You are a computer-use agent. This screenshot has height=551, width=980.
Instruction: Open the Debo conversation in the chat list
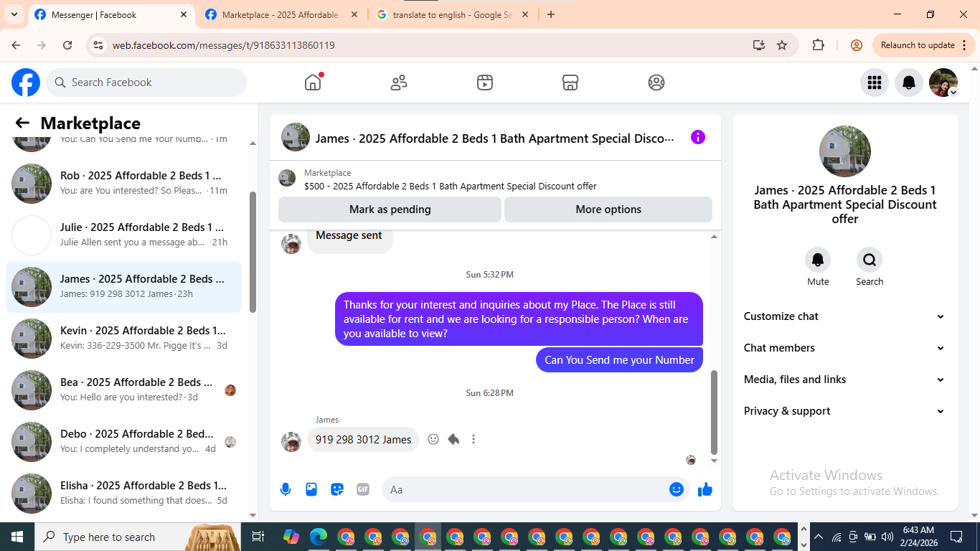[x=123, y=442]
